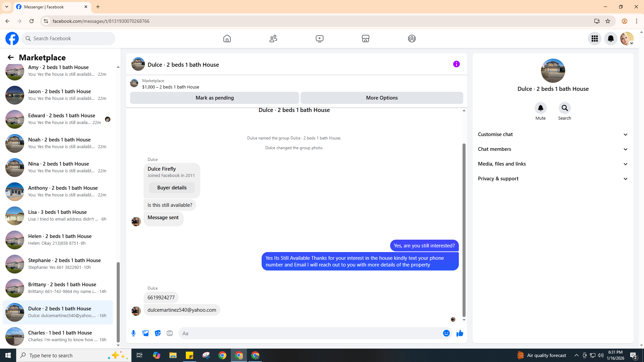Open Lisa's 3 beds 1 bath conversation
Viewport: 644px width, 362px height.
58,216
